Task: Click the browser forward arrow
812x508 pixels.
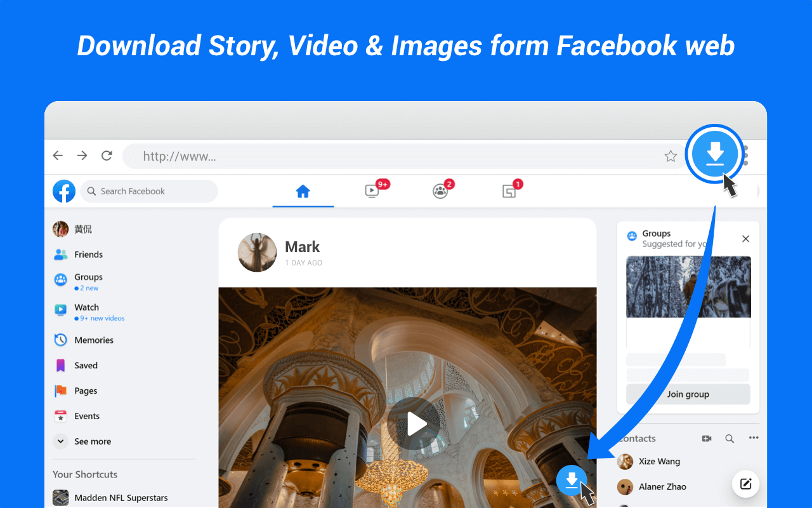Action: [82, 156]
